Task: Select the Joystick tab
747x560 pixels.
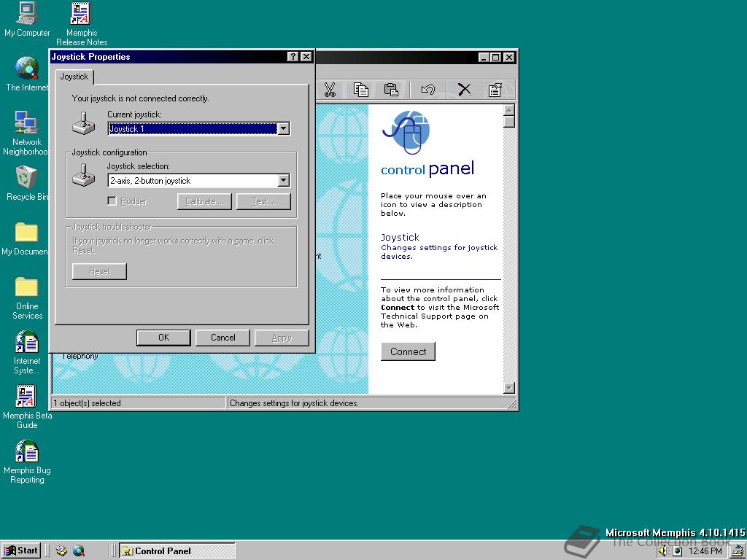Action: pyautogui.click(x=74, y=77)
